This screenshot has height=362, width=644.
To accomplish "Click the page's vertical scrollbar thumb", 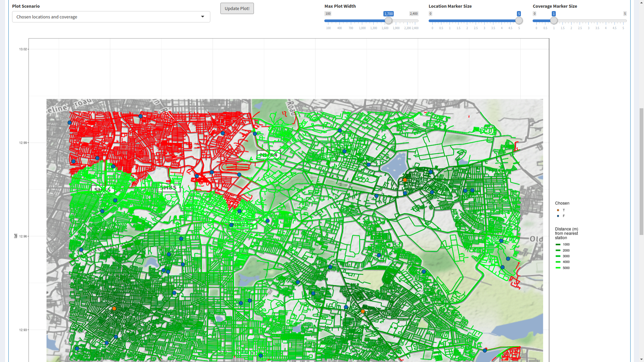I will click(641, 172).
